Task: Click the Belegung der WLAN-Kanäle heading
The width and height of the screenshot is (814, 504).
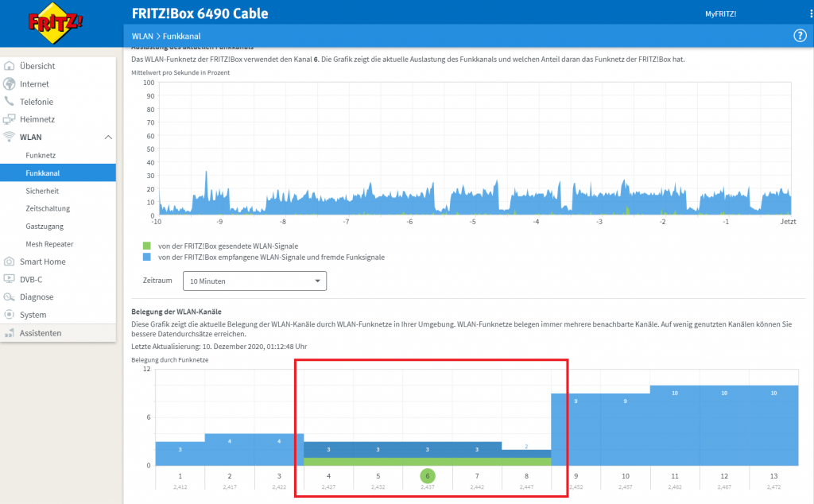Action: point(176,312)
